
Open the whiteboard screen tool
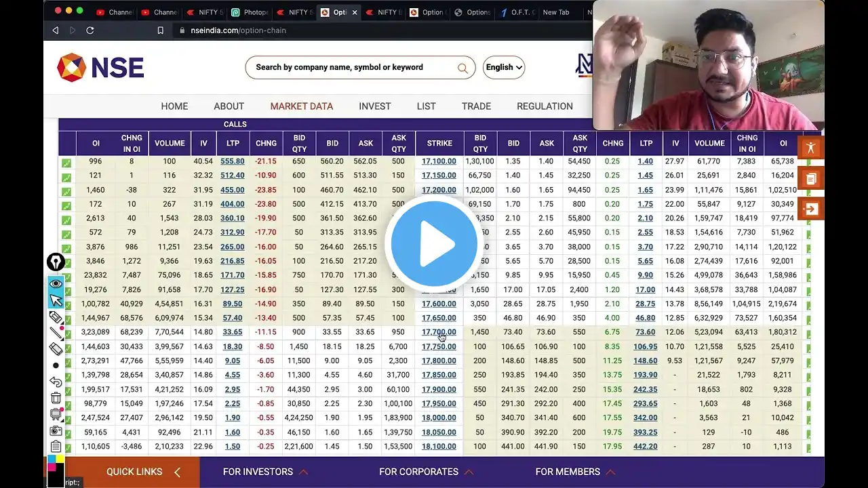point(56,414)
